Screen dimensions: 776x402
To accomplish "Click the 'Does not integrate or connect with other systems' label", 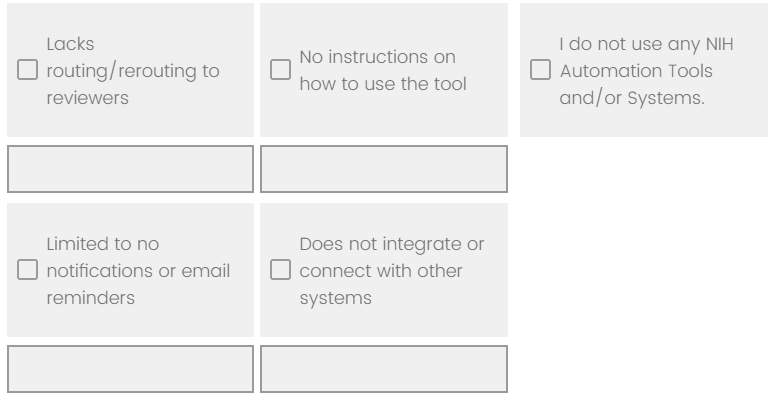I will pos(392,271).
